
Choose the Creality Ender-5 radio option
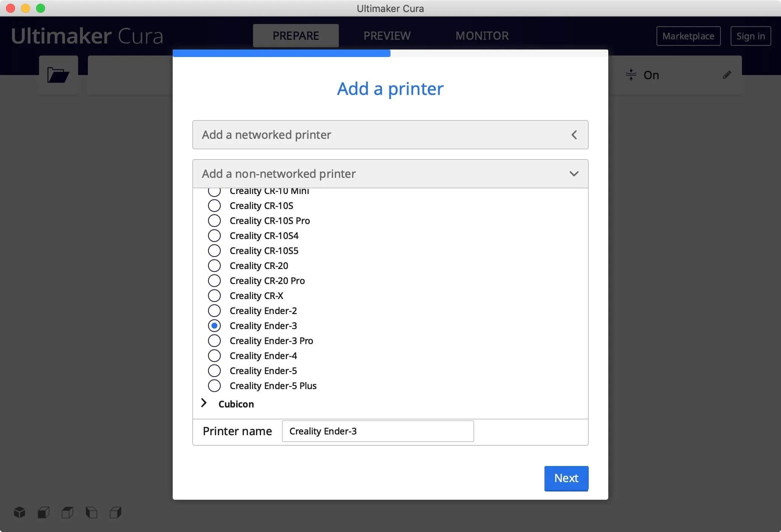(214, 371)
